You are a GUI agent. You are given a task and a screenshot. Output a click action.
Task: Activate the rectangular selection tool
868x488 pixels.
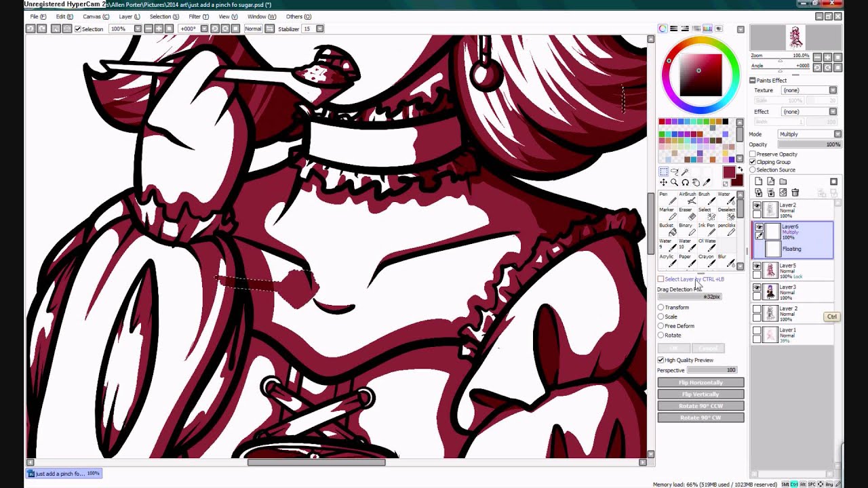coord(663,172)
